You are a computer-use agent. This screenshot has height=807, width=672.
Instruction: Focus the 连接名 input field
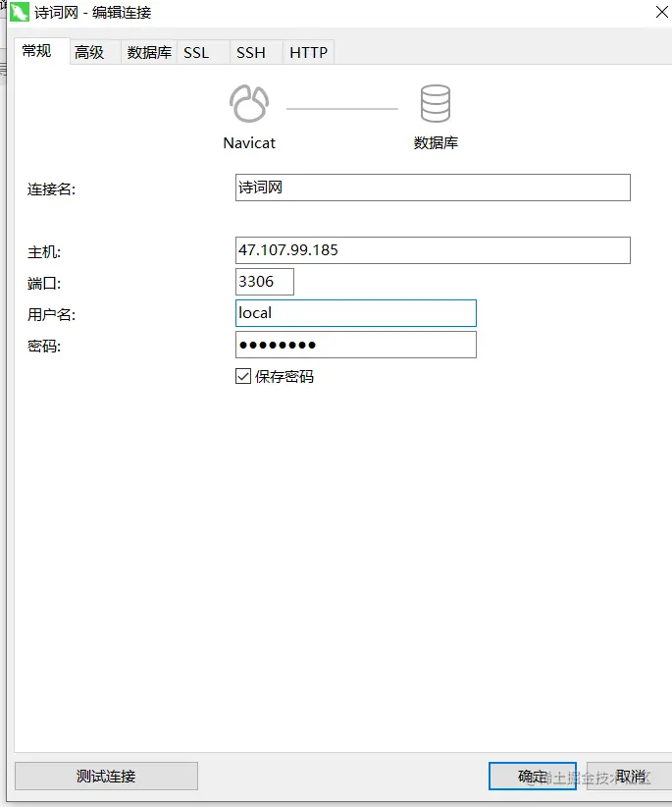433,188
